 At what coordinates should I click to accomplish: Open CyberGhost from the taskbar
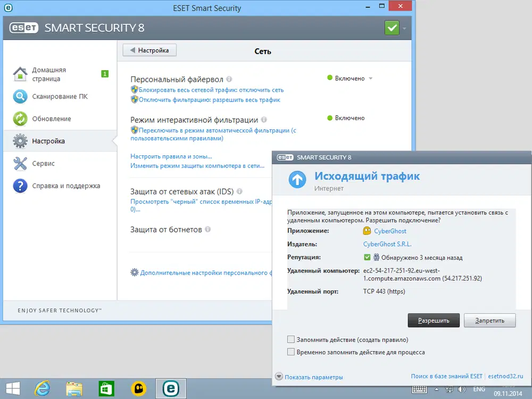pyautogui.click(x=138, y=388)
